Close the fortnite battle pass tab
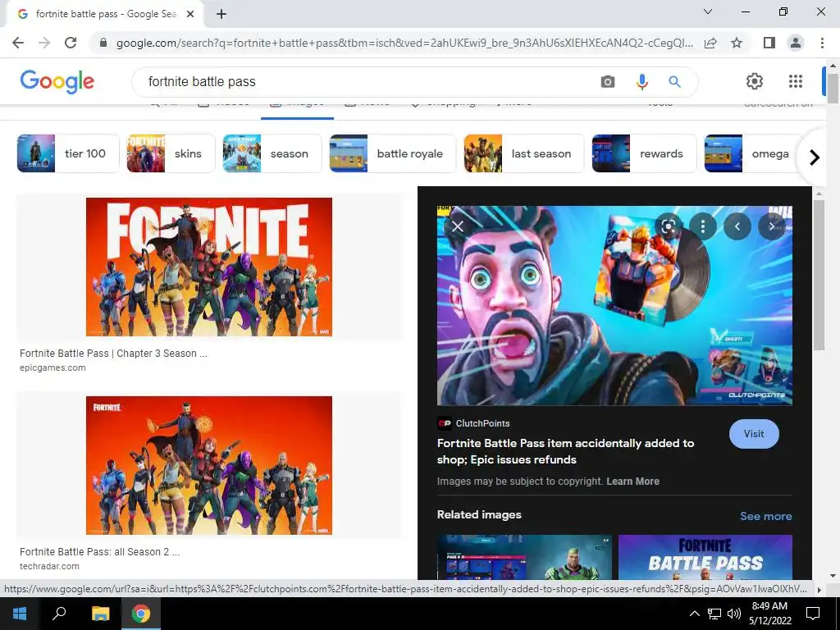840x630 pixels. 190,15
